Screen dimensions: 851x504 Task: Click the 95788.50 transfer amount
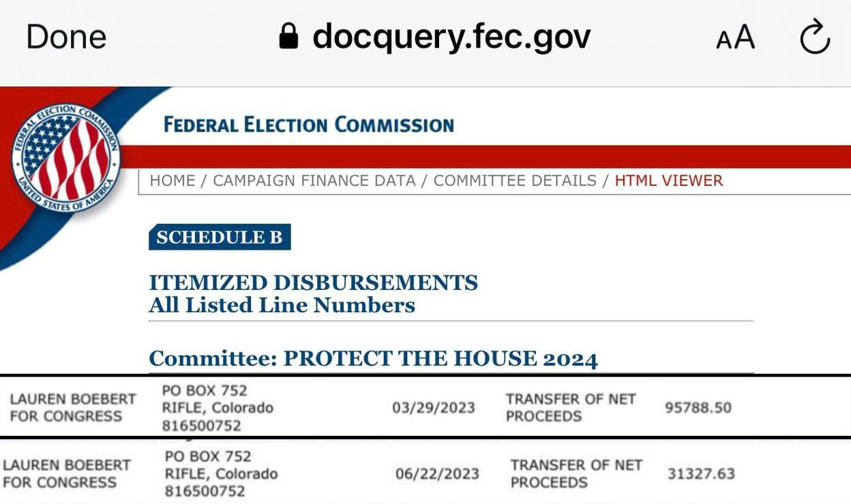698,408
